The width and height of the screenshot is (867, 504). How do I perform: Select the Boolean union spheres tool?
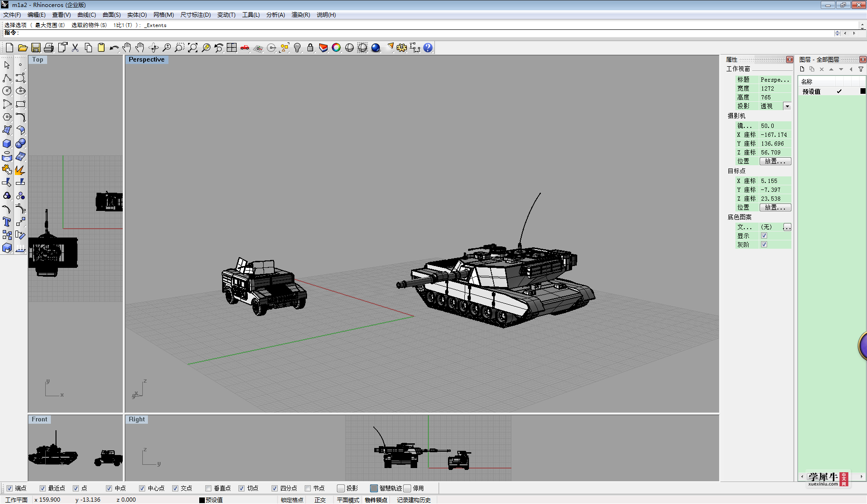click(x=21, y=143)
